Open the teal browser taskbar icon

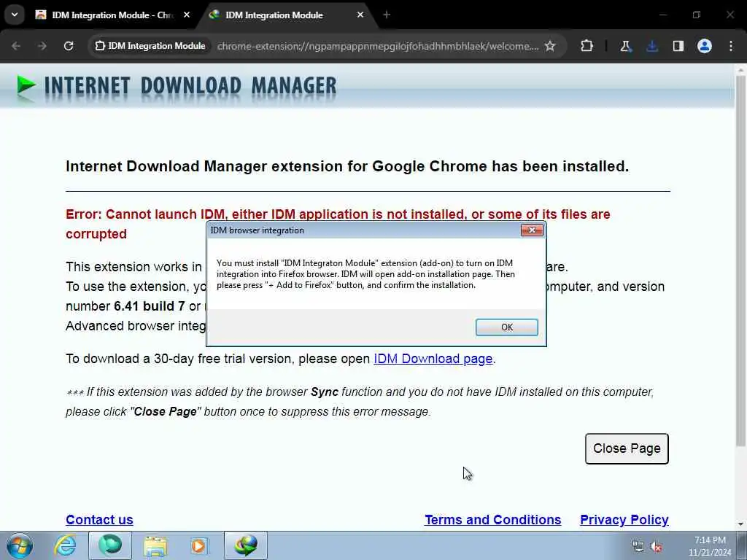click(x=110, y=545)
